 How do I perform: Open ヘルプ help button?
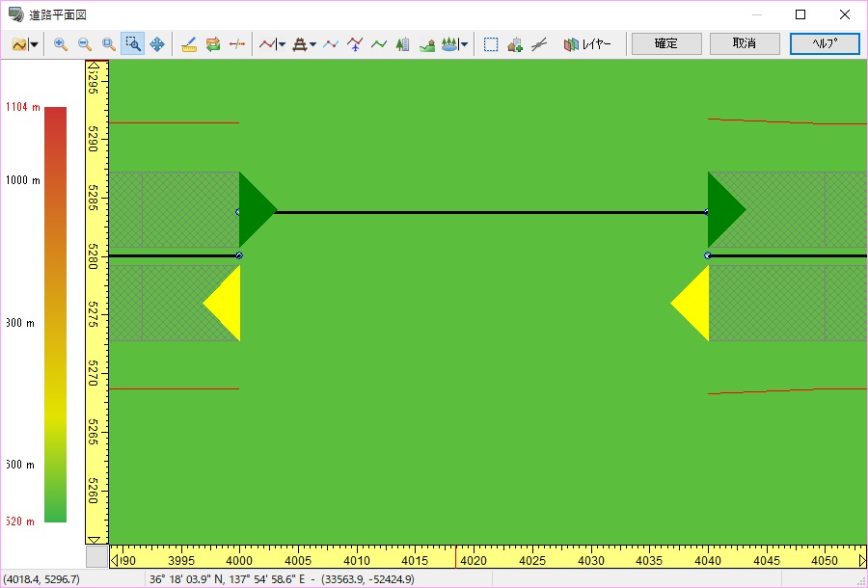pyautogui.click(x=825, y=43)
